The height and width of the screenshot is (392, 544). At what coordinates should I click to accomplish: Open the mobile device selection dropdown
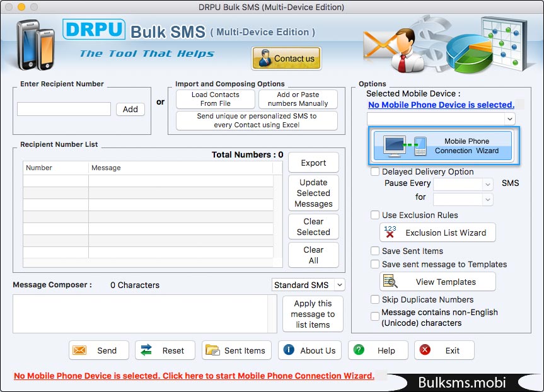coord(441,119)
